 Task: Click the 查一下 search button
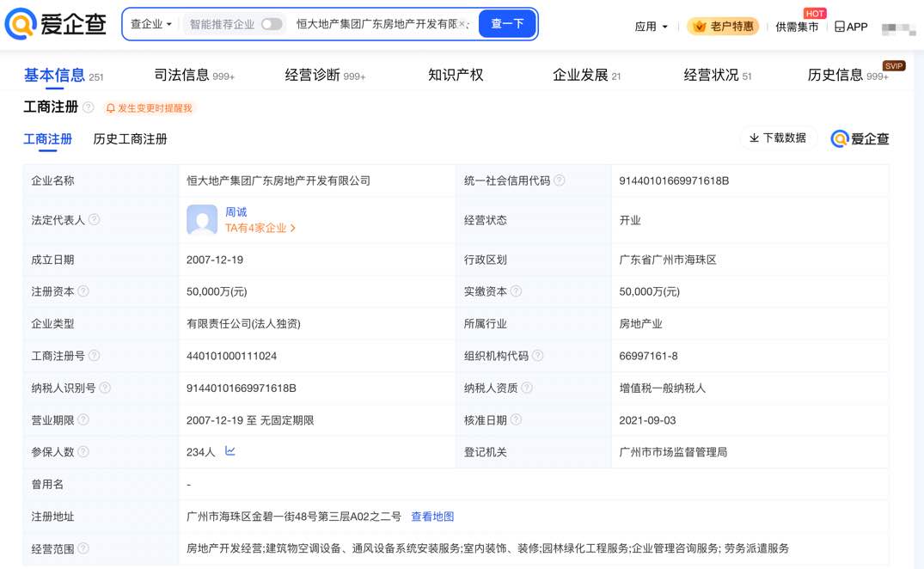point(507,24)
